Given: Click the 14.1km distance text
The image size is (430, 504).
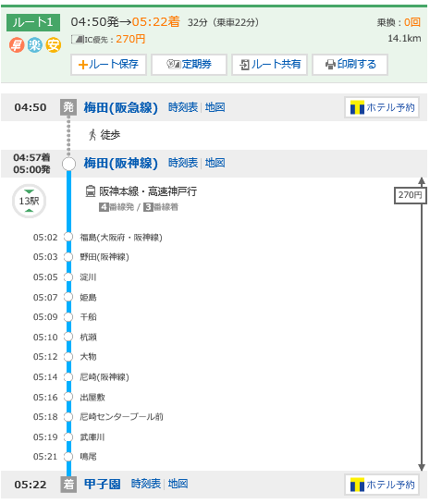Looking at the screenshot, I should (404, 39).
